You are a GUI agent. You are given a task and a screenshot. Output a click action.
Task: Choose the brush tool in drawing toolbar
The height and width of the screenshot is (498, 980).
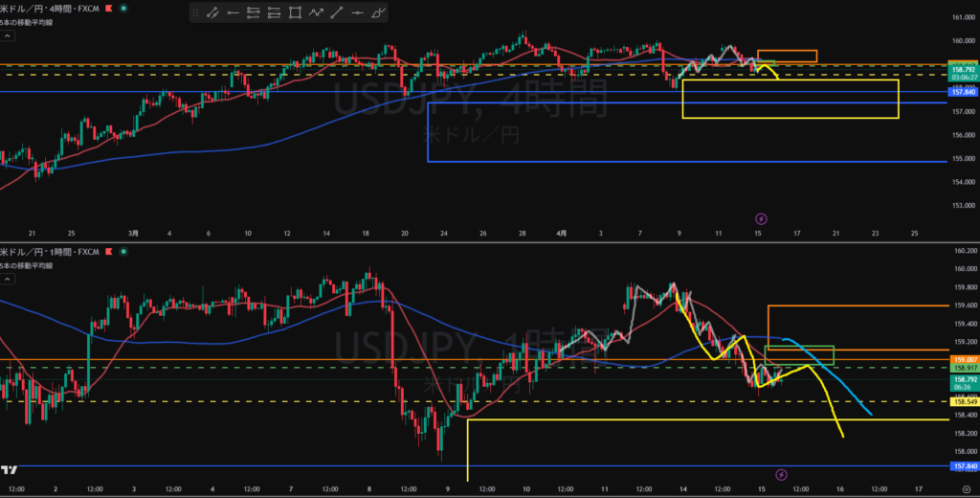379,13
